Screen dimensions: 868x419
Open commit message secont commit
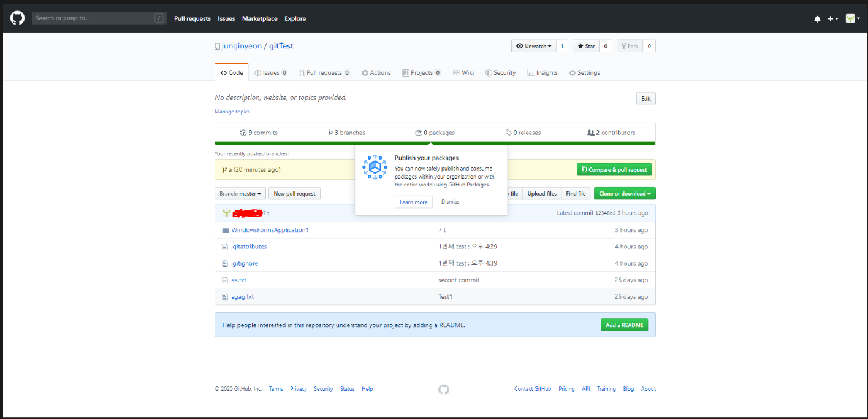click(x=459, y=280)
